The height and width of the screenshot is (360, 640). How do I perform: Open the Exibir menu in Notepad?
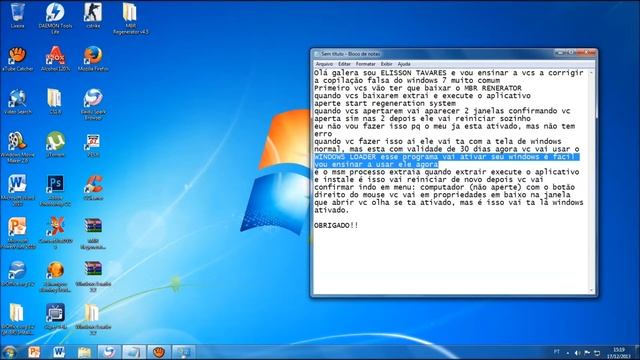386,64
